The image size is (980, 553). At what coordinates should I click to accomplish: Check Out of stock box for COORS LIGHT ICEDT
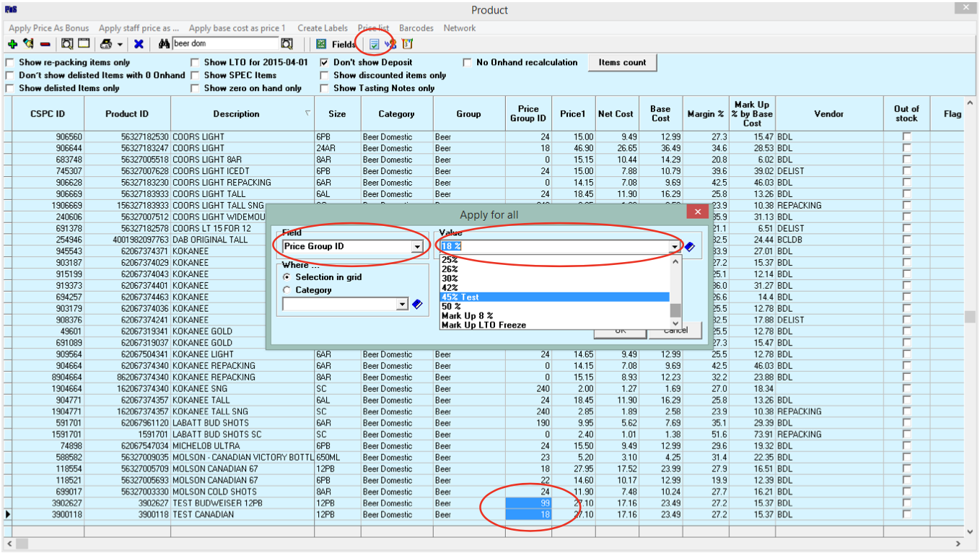[906, 171]
